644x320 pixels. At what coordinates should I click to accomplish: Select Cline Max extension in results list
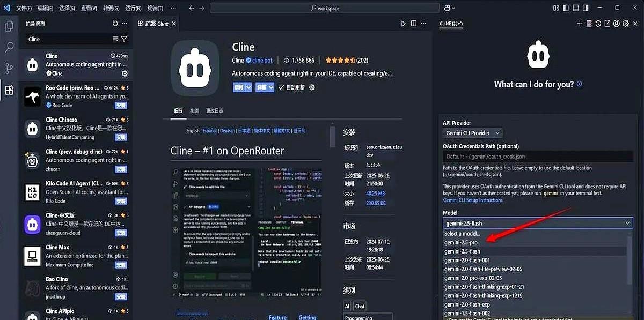click(x=76, y=256)
